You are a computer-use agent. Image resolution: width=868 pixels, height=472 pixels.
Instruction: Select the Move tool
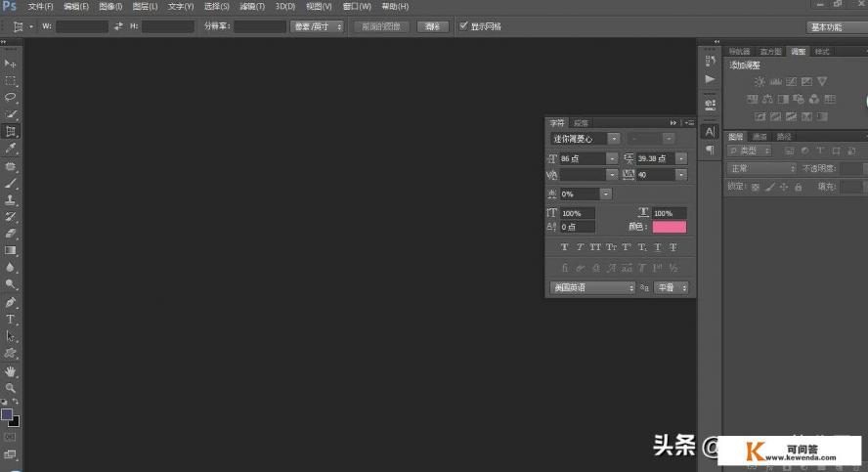pyautogui.click(x=10, y=64)
